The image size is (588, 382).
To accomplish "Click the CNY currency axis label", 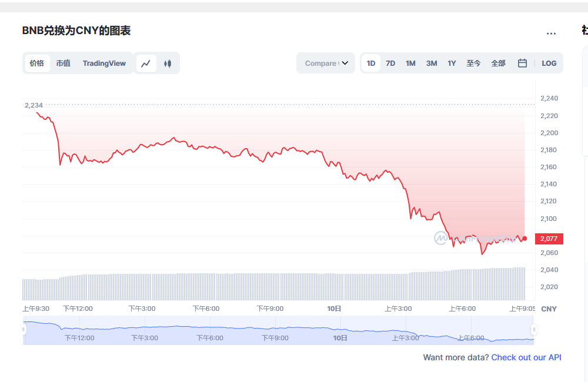I will (x=549, y=309).
